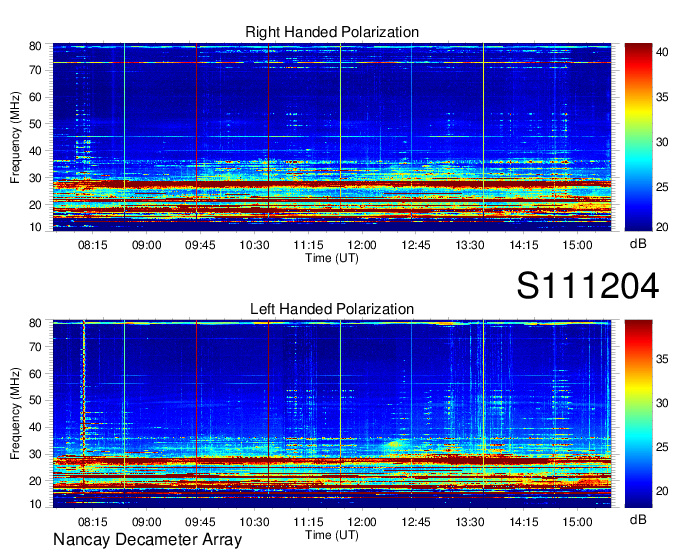
Task: Select the S111204 observation label
Action: (x=588, y=285)
